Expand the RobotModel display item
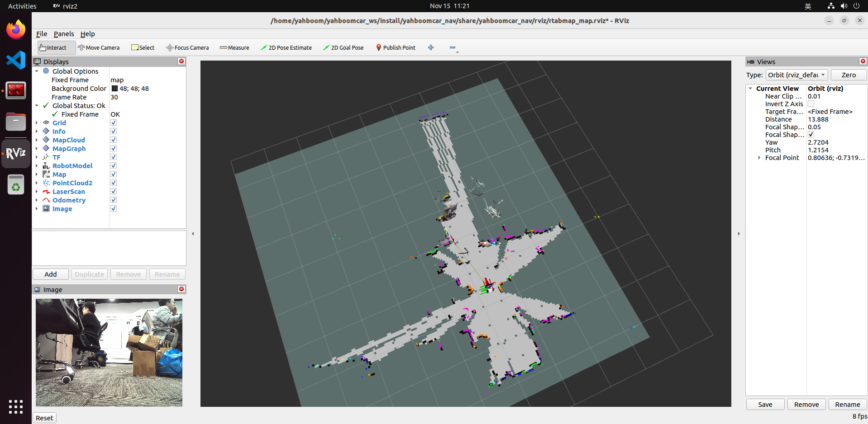This screenshot has width=868, height=424. pos(37,166)
